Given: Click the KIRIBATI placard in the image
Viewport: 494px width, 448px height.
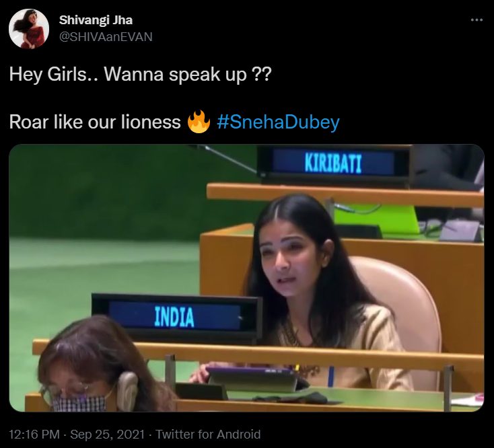Looking at the screenshot, I should point(334,163).
